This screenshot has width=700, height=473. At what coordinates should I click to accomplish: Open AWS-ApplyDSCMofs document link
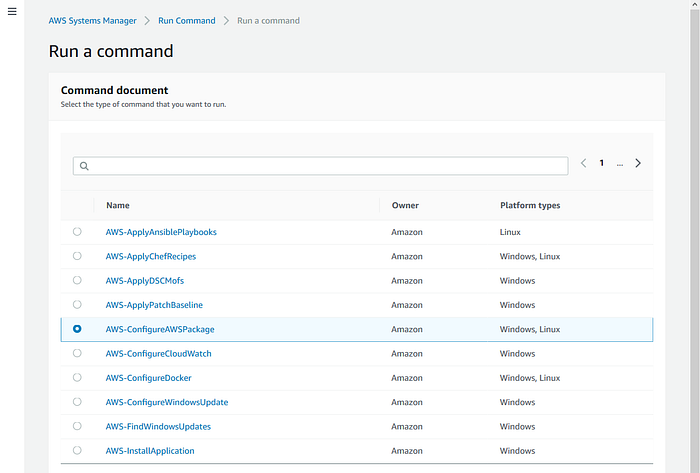tap(147, 280)
